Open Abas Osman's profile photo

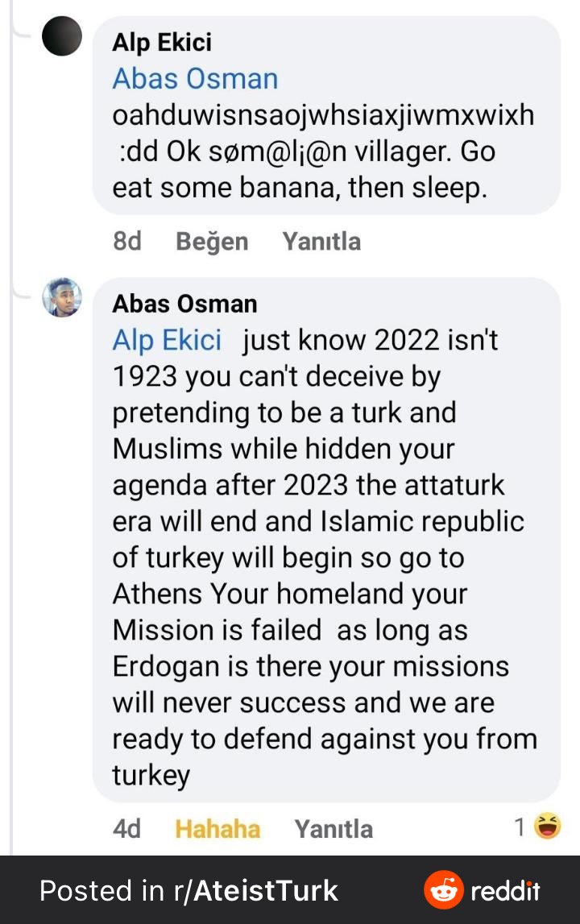pos(62,297)
